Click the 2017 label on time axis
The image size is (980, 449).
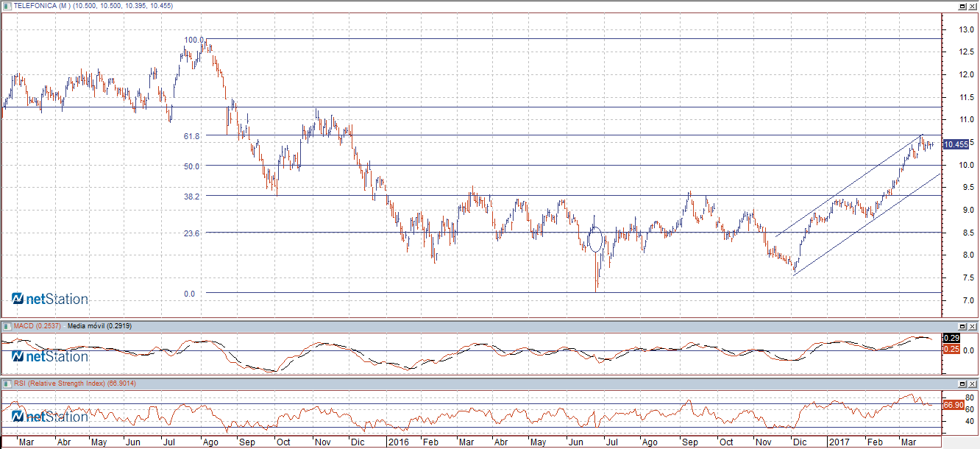click(839, 442)
